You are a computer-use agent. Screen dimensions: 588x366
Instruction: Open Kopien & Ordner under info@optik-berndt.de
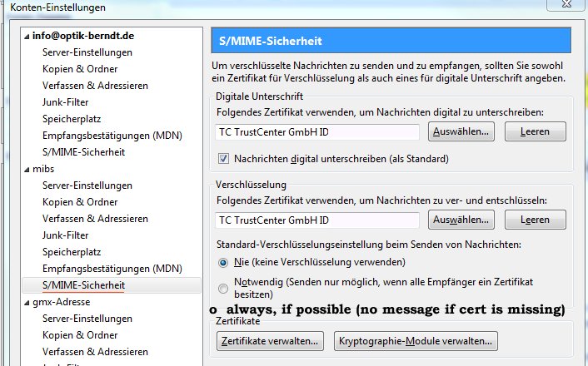click(80, 69)
